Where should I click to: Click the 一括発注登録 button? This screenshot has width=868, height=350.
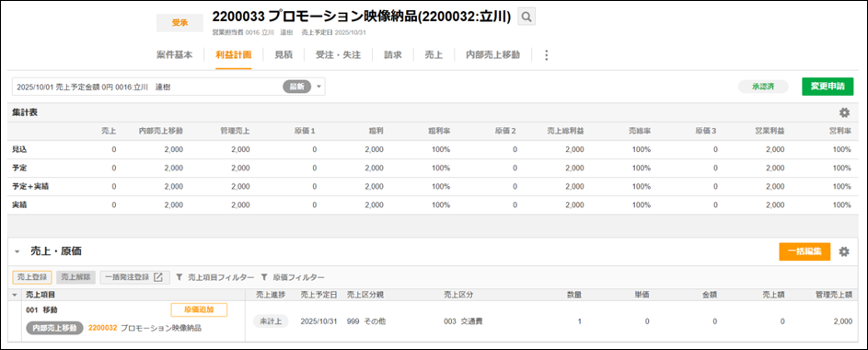(134, 277)
